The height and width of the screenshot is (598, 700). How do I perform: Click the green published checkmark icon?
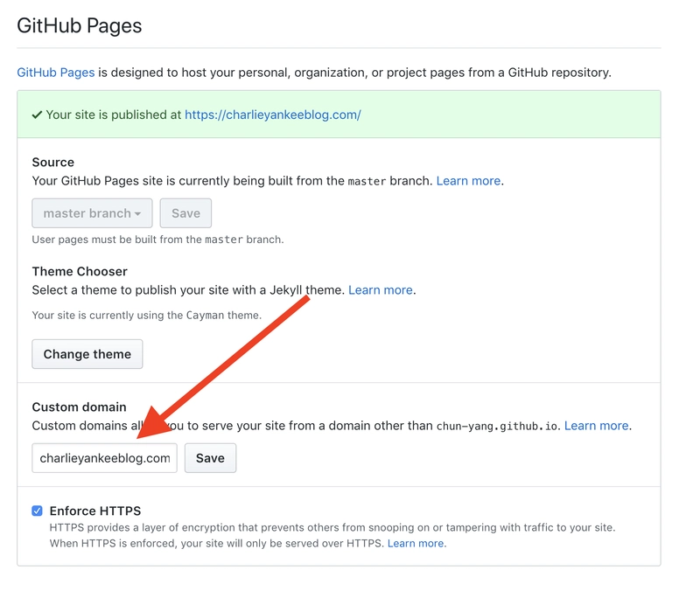37,115
